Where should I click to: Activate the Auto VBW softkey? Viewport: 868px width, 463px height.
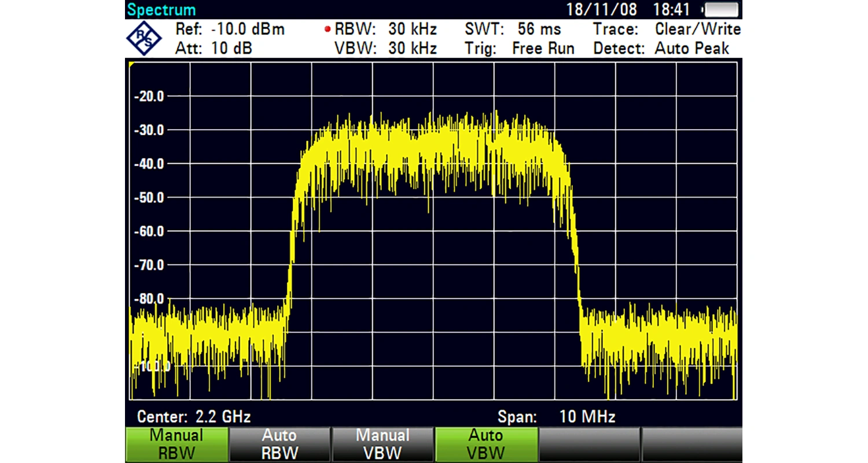486,444
